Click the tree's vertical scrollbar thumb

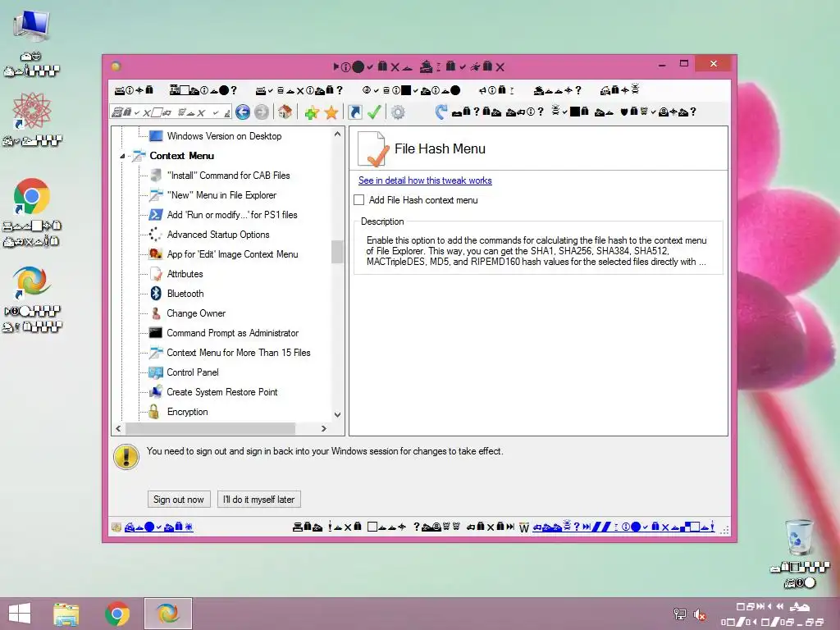coord(337,252)
